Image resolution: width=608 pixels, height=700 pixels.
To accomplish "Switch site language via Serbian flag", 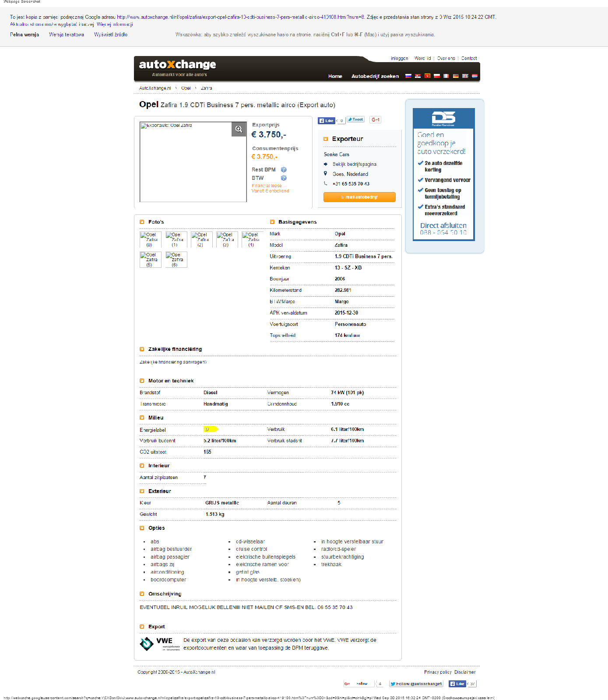I will [418, 76].
